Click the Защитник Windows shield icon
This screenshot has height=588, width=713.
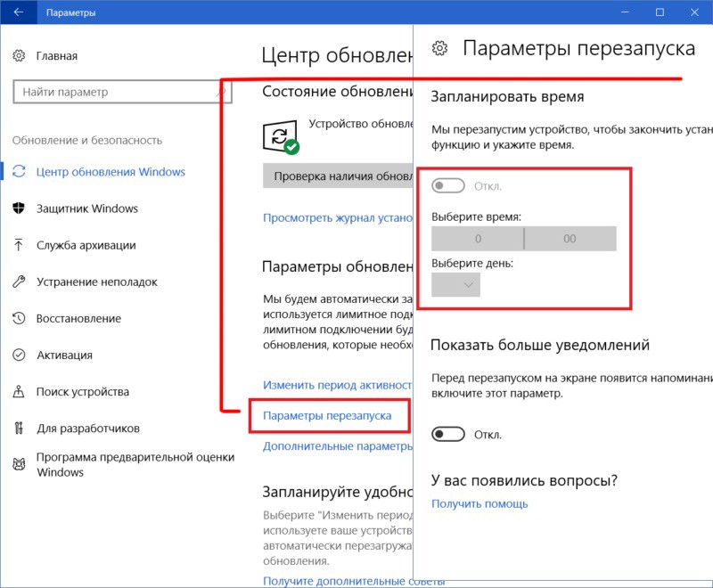click(19, 208)
